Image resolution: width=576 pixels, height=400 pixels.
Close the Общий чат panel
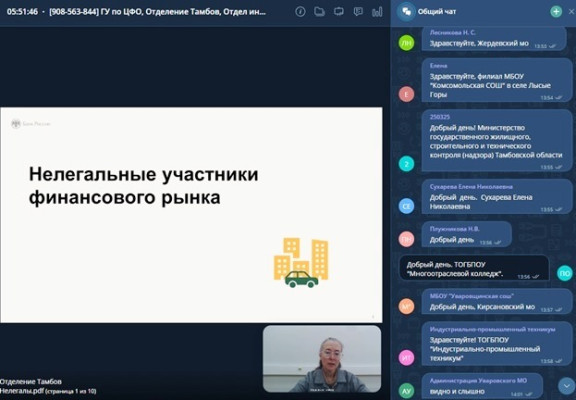click(x=572, y=11)
